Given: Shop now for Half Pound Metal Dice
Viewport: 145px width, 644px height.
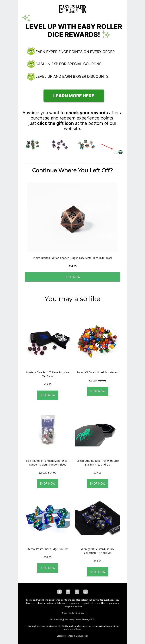Looking at the screenshot, I should point(47,483).
